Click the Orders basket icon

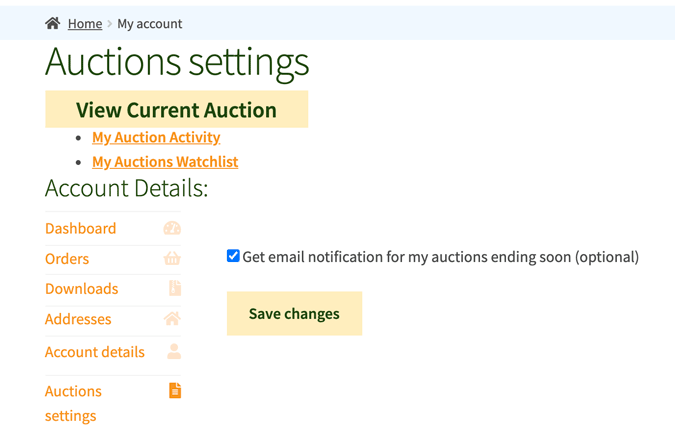click(172, 258)
